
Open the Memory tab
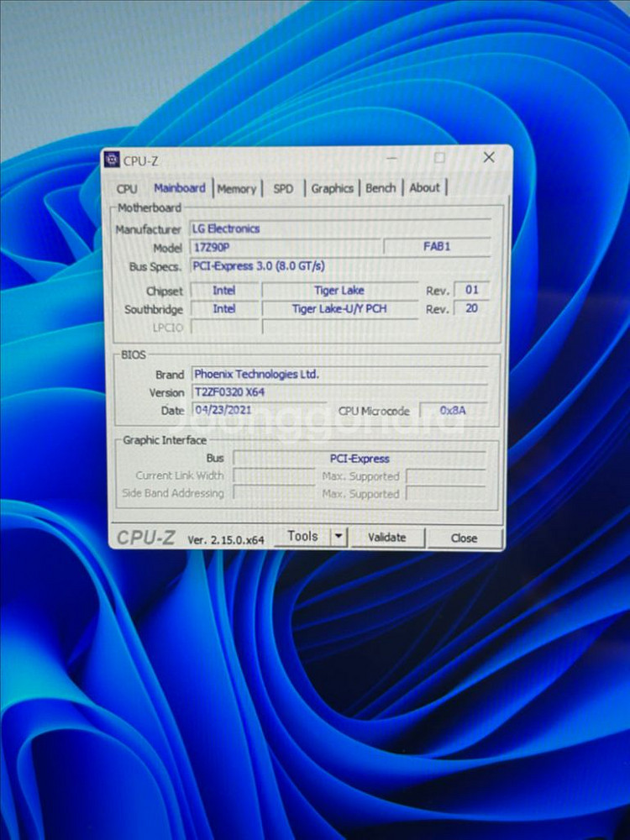pyautogui.click(x=236, y=188)
